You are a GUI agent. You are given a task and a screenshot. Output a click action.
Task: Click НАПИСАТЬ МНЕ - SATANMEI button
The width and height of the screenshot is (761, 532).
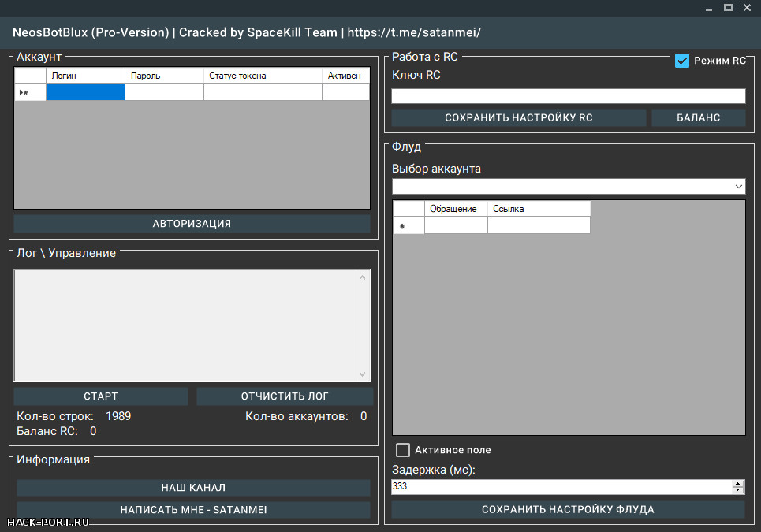[193, 510]
